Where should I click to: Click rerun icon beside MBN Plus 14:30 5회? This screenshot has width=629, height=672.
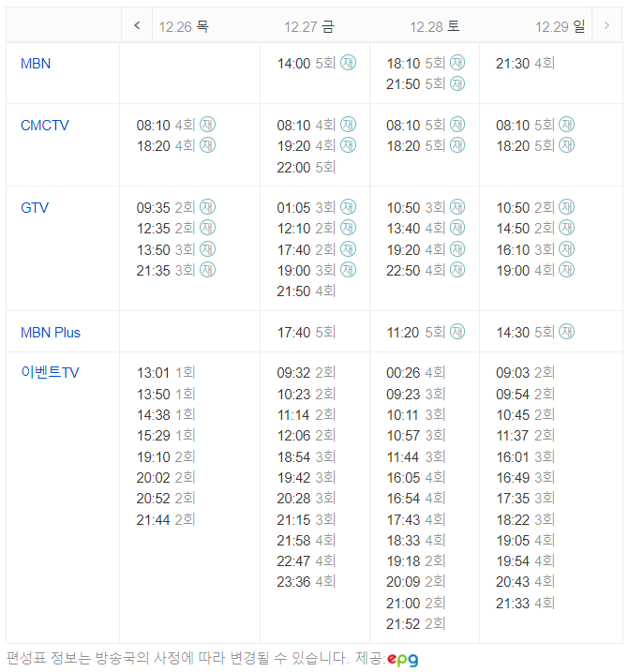coord(567,332)
